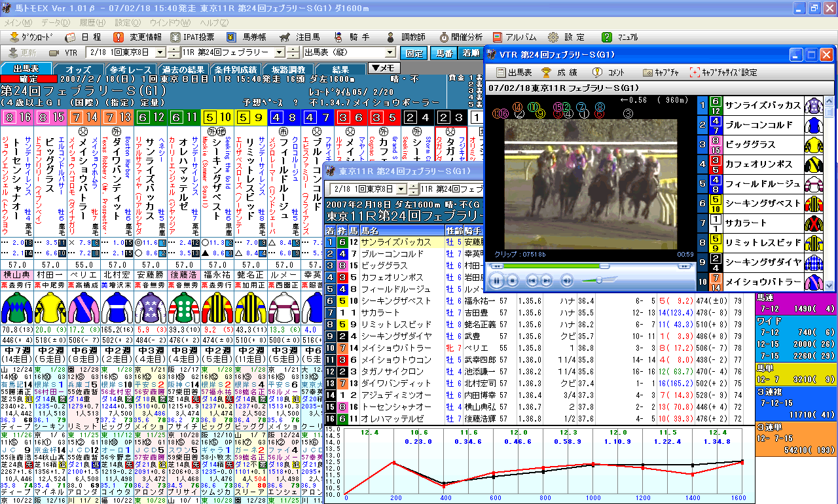The height and width of the screenshot is (504, 838).
Task: Toggle the 固定 lock button
Action: click(413, 53)
